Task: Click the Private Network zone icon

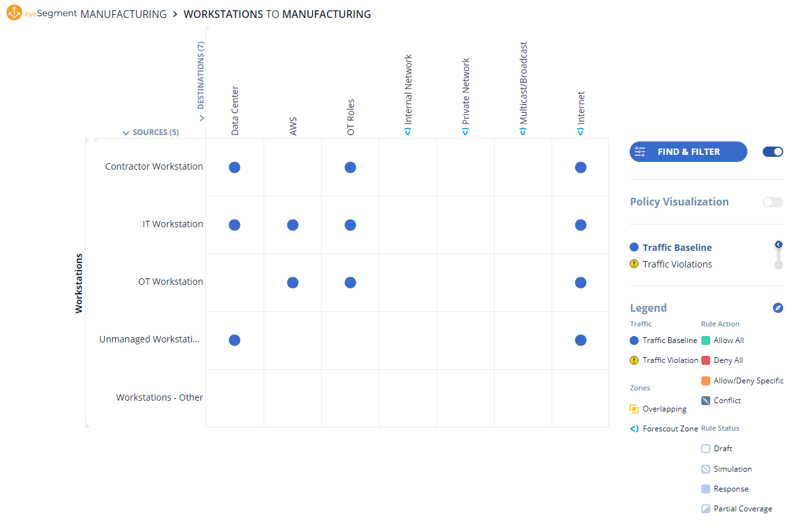Action: [x=465, y=131]
